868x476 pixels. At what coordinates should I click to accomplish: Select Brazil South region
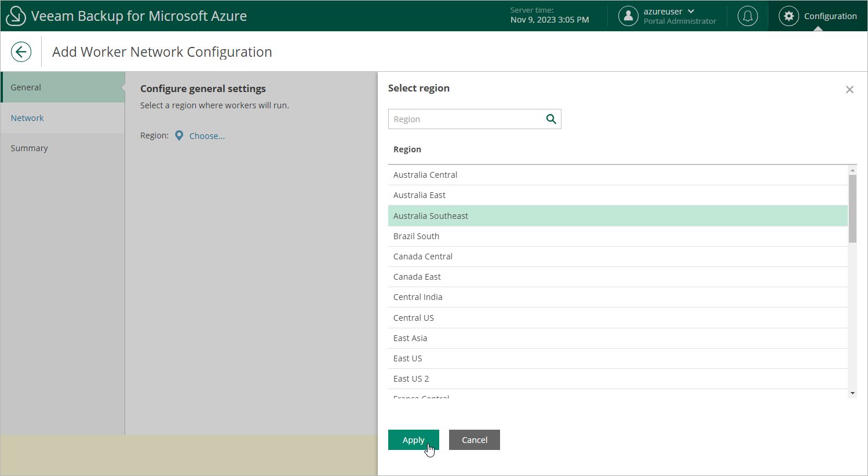pyautogui.click(x=618, y=236)
